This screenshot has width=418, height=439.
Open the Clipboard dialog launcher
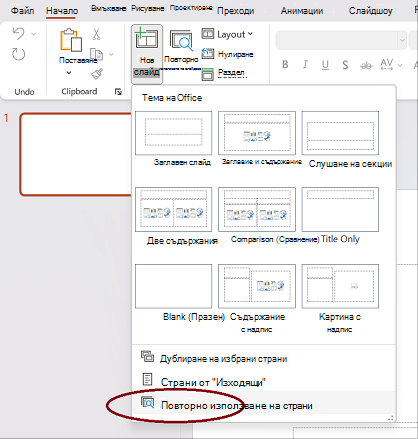[118, 92]
